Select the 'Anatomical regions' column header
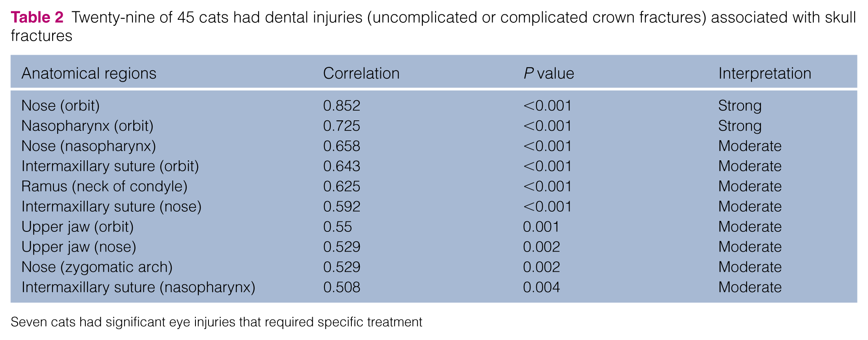868x340 pixels. [x=89, y=74]
